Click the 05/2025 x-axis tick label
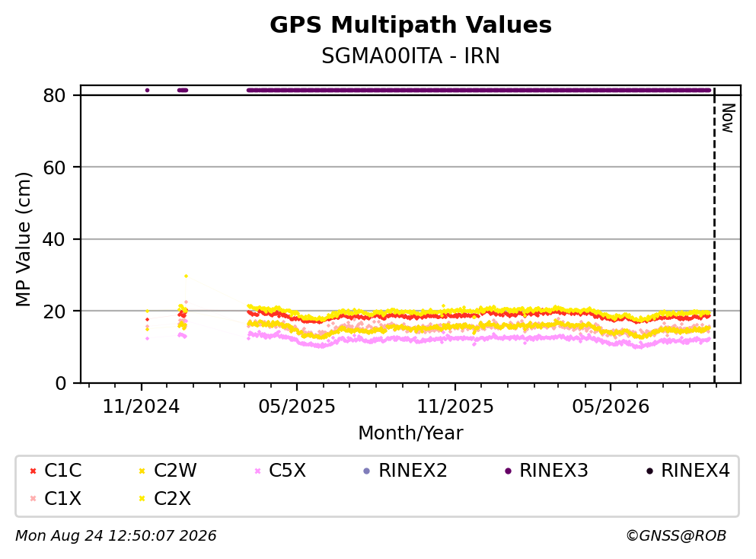 [x=296, y=407]
